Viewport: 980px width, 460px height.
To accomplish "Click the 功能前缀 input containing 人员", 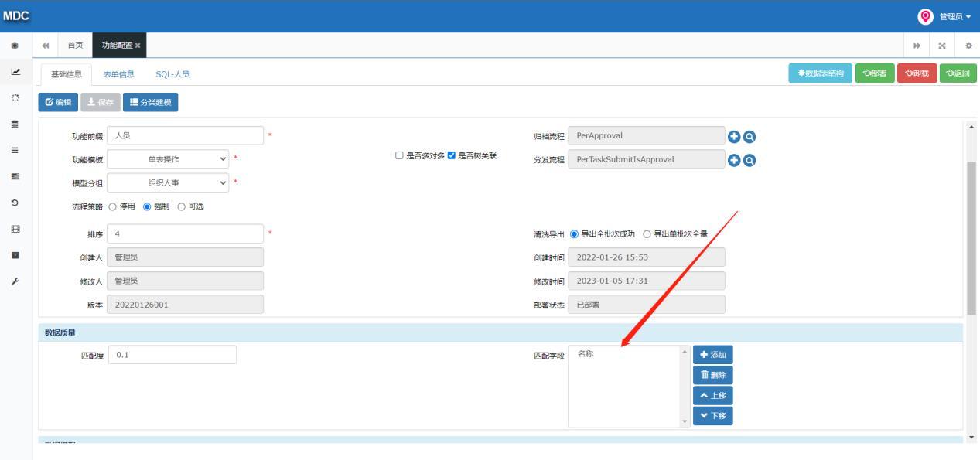I will (x=185, y=136).
